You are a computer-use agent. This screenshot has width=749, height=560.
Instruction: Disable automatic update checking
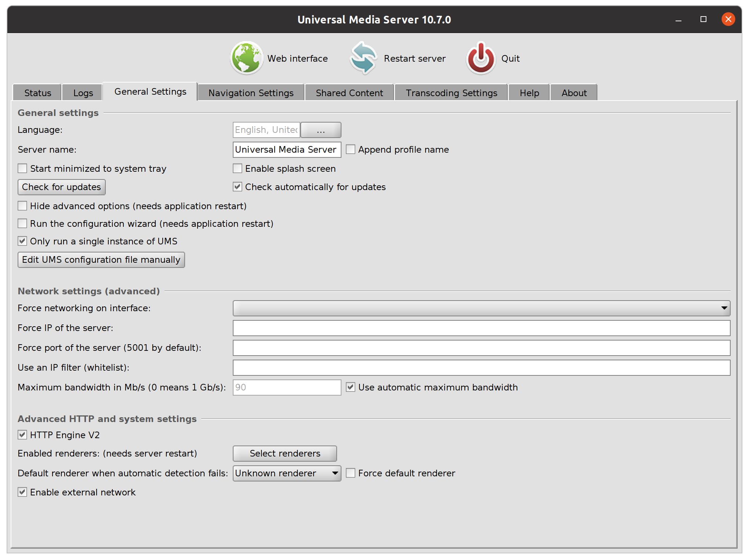coord(238,187)
